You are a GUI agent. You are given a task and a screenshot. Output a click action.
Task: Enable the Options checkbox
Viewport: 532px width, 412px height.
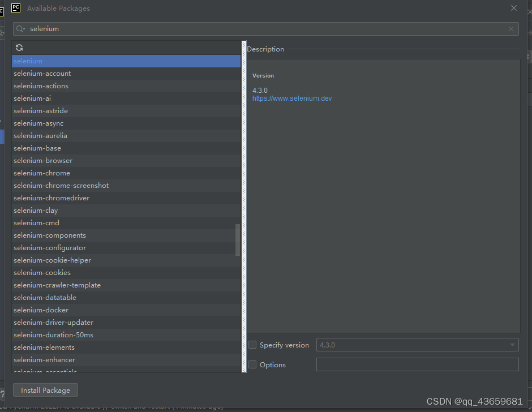tap(252, 364)
